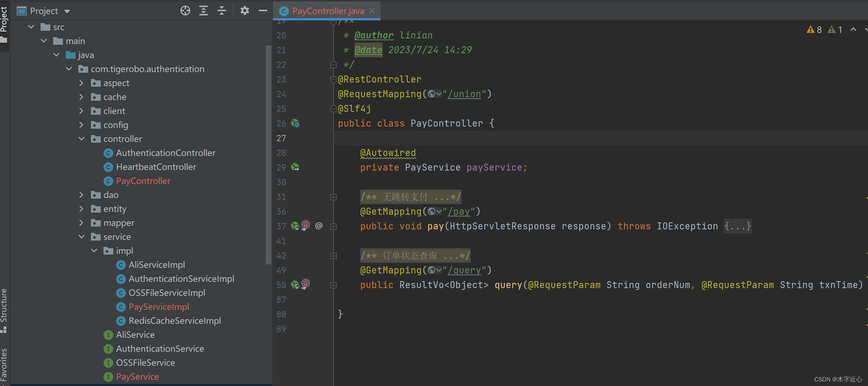The image size is (868, 386).
Task: Click the warnings indicator showing 8
Action: pyautogui.click(x=814, y=30)
